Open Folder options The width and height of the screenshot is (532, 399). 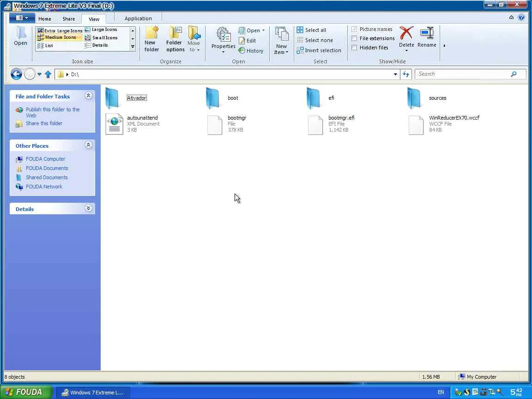coord(175,39)
